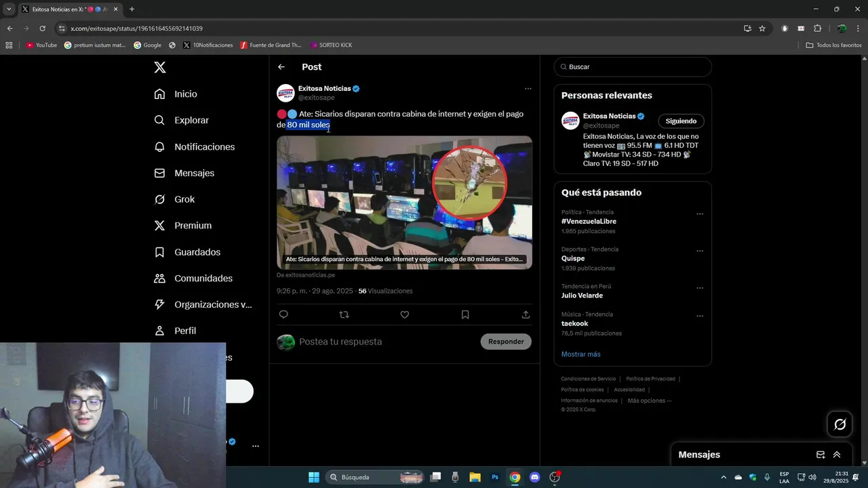Image resolution: width=868 pixels, height=488 pixels.
Task: Open Grok in sidebar
Action: (174, 199)
